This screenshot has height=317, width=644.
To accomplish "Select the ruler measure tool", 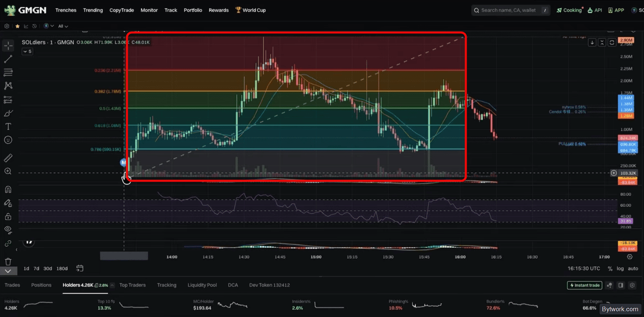I will click(8, 158).
